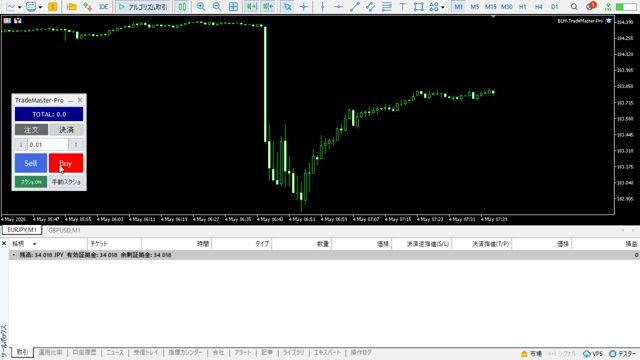Screen dimensions: 640x360
Task: Click the yellow dollar Market icon
Action: pyautogui.click(x=53, y=7)
